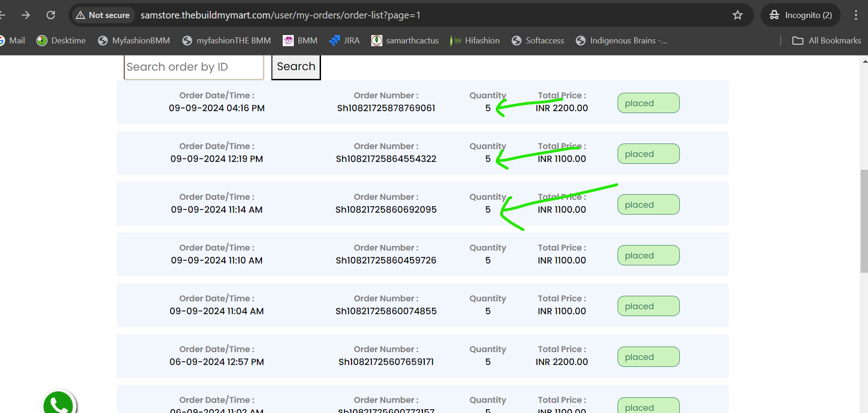Select order number Sh10821725864554322

pos(386,159)
